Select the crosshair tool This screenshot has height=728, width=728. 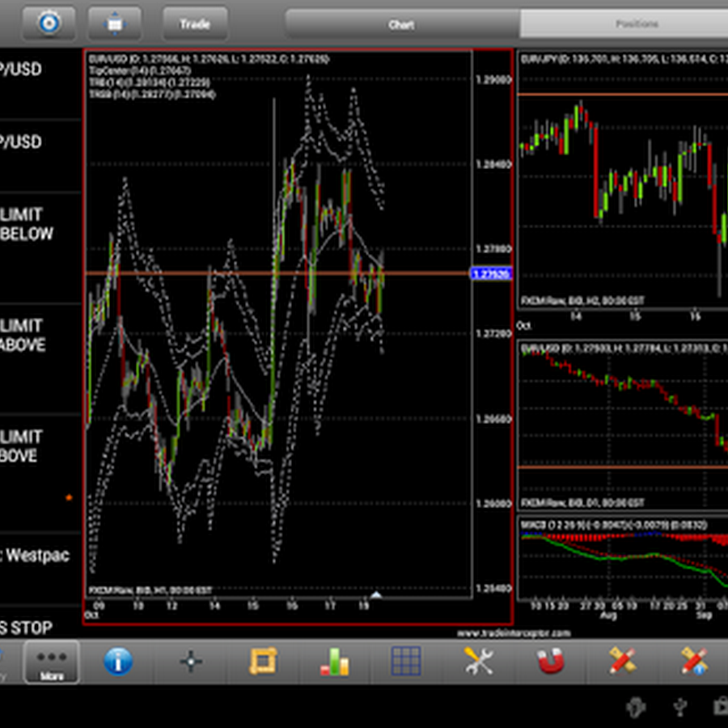pos(191,662)
